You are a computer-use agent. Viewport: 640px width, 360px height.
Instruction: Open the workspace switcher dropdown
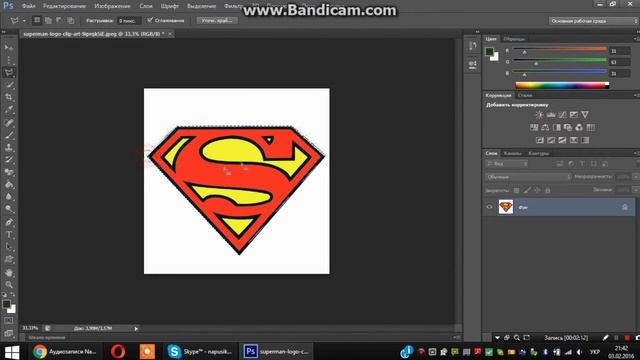pos(593,21)
